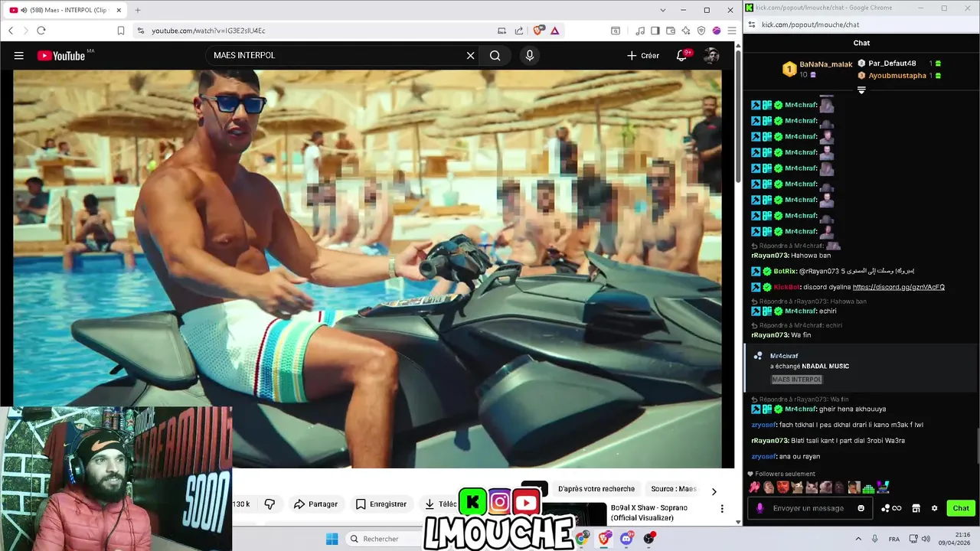Viewport: 980px width, 551px height.
Task: Open Brave Rewards triangle icon
Action: (x=554, y=31)
